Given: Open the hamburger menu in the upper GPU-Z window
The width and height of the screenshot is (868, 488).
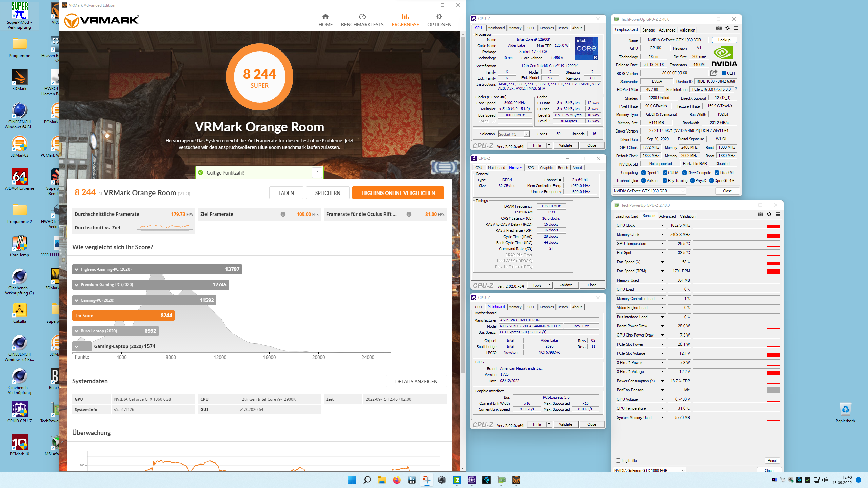Looking at the screenshot, I should (x=736, y=28).
